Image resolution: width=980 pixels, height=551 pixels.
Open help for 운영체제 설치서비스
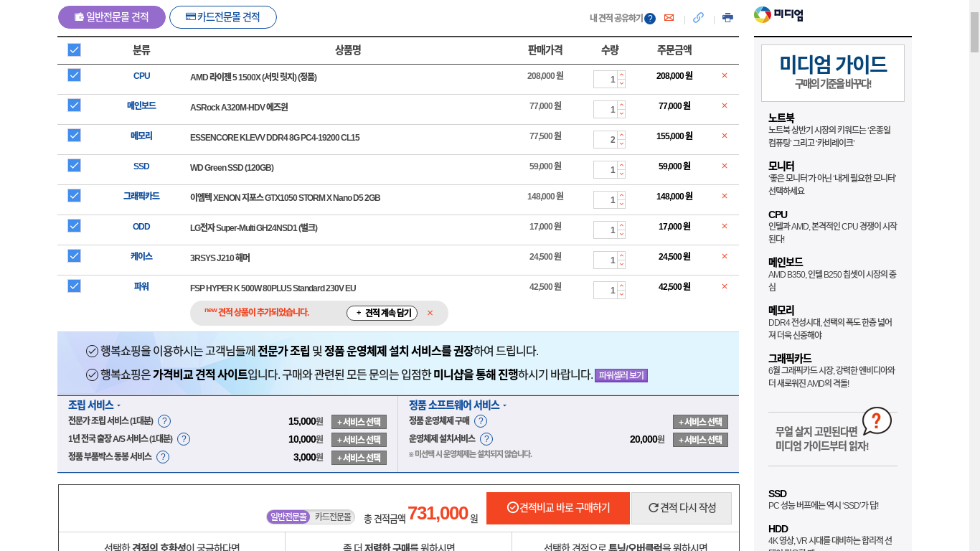tap(486, 439)
